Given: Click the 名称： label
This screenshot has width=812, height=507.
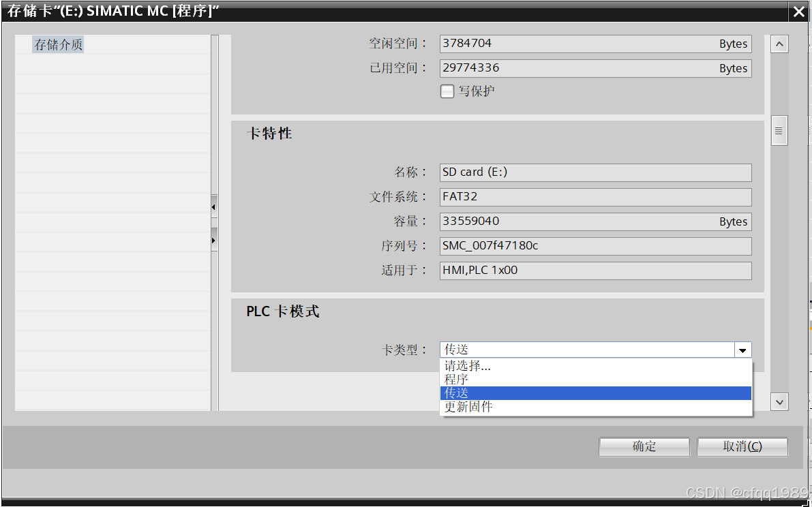Looking at the screenshot, I should tap(410, 172).
